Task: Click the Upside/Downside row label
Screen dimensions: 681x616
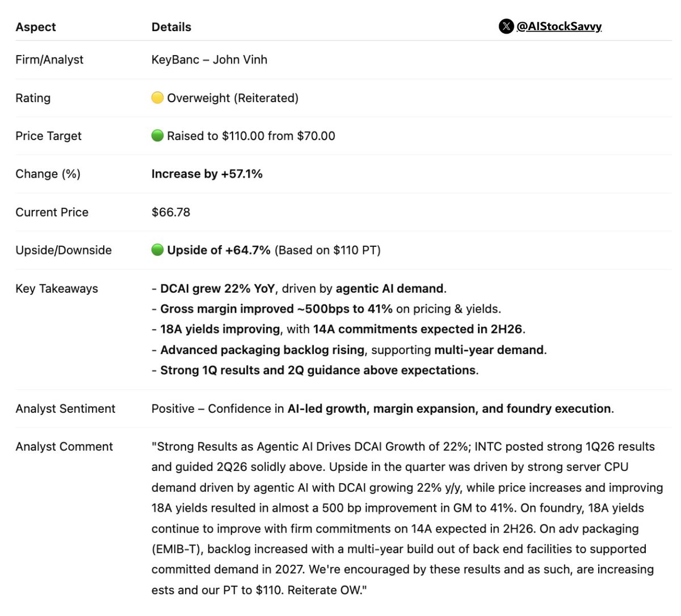Action: pyautogui.click(x=64, y=250)
